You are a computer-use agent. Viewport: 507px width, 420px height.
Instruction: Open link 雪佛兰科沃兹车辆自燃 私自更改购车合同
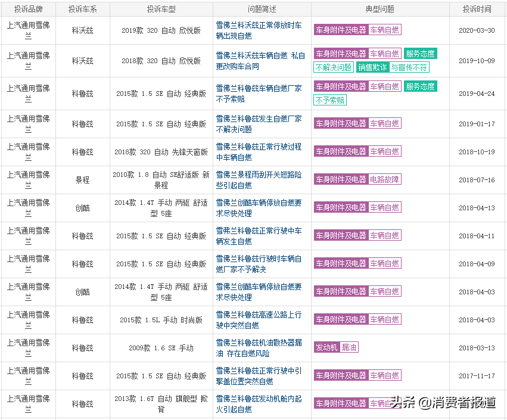coord(260,61)
